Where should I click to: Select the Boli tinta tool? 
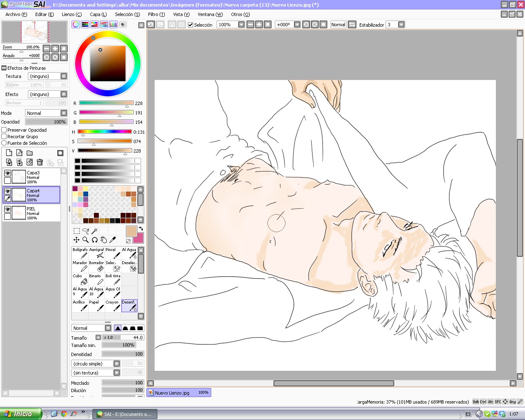point(113,279)
